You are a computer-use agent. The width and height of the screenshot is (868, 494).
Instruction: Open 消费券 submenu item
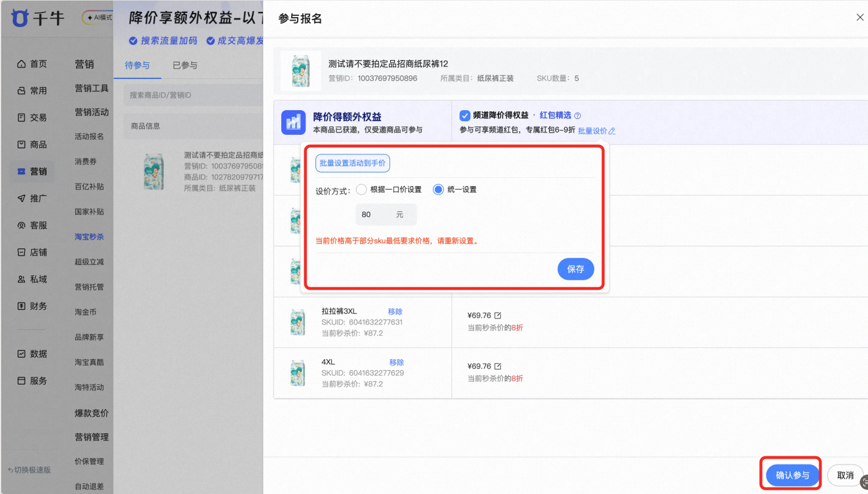85,161
